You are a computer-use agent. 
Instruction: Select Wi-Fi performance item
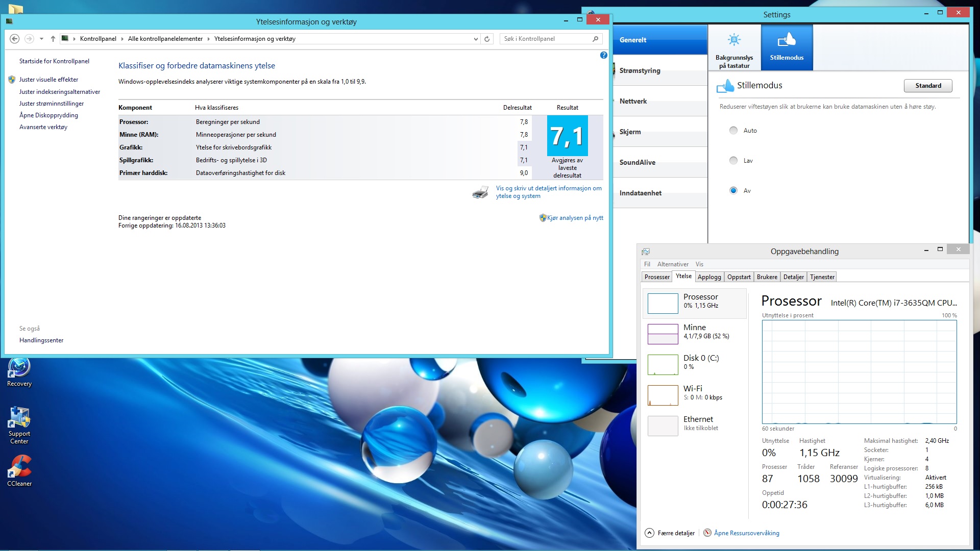click(x=694, y=395)
